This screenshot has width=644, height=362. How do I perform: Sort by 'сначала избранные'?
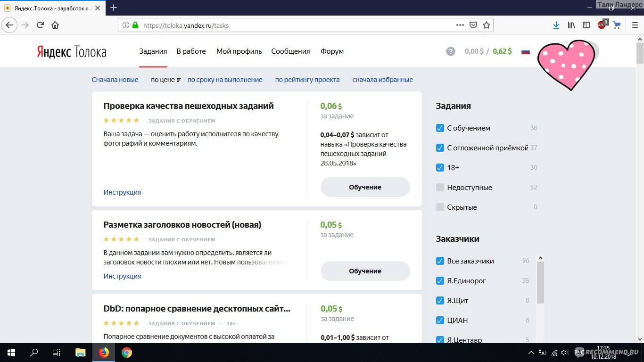[x=382, y=80]
